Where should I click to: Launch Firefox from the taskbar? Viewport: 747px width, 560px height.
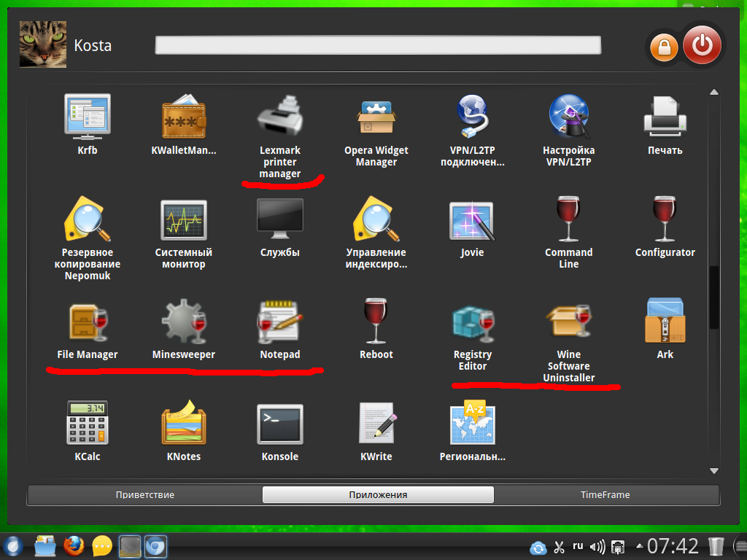pos(74,546)
